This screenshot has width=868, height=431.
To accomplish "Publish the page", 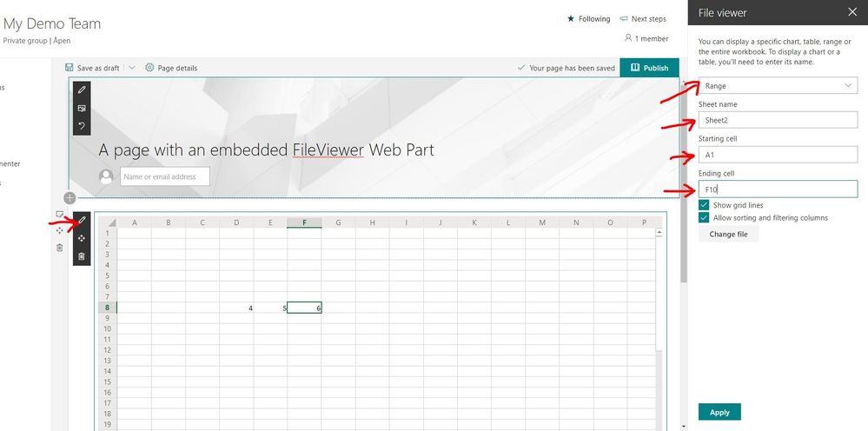I will (649, 68).
